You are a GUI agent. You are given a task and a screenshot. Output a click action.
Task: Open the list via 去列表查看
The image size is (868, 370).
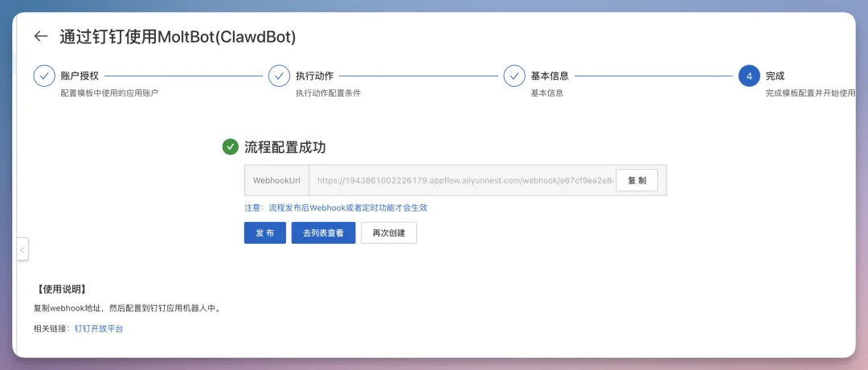pyautogui.click(x=323, y=233)
